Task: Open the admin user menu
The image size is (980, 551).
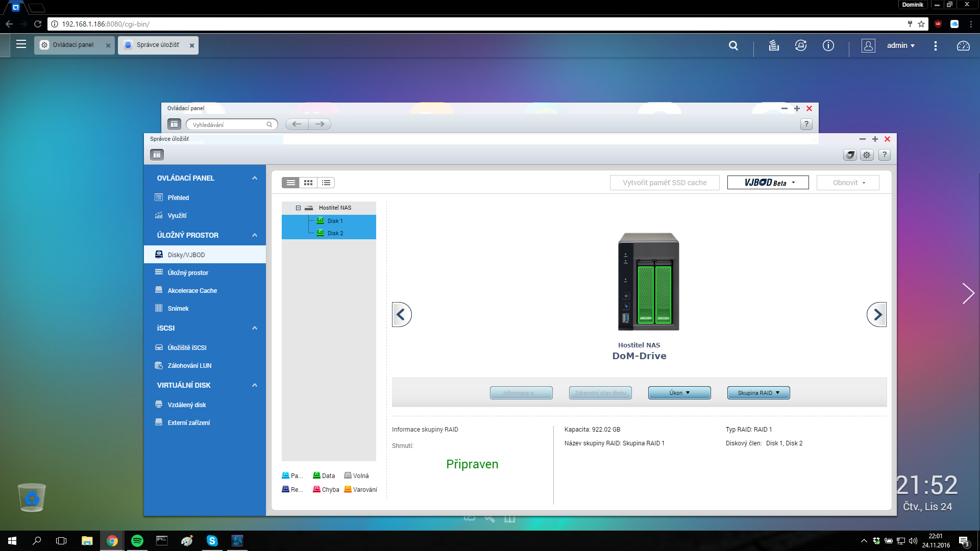Action: pos(900,45)
